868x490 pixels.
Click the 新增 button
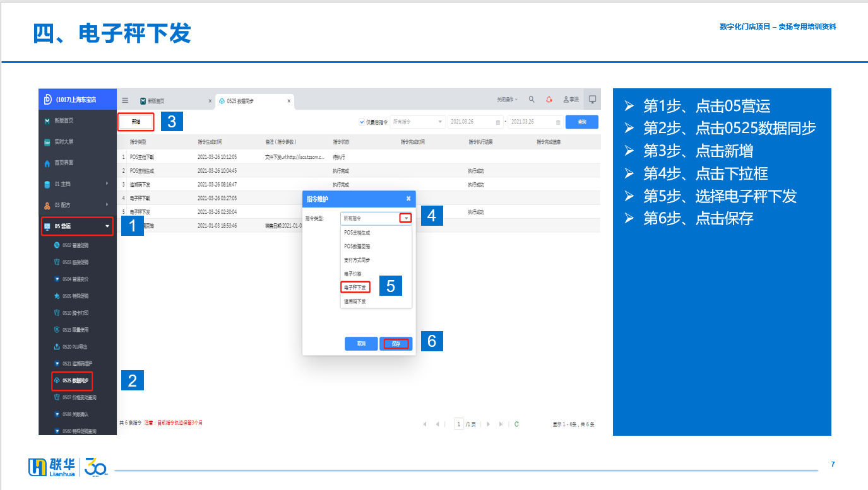click(x=136, y=121)
